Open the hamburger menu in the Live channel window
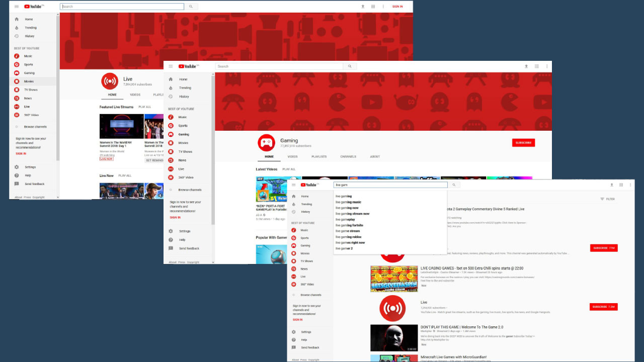The height and width of the screenshot is (362, 644). coord(17,7)
